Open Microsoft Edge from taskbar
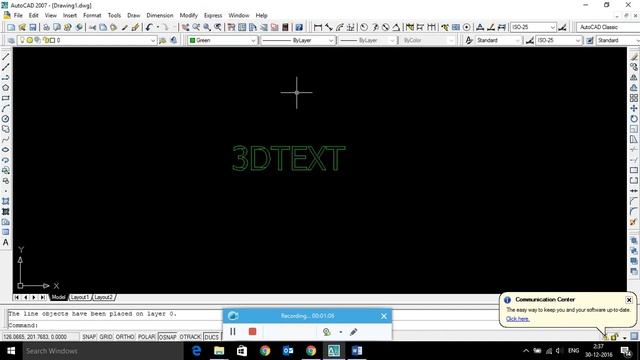The image size is (640, 360). [x=196, y=351]
